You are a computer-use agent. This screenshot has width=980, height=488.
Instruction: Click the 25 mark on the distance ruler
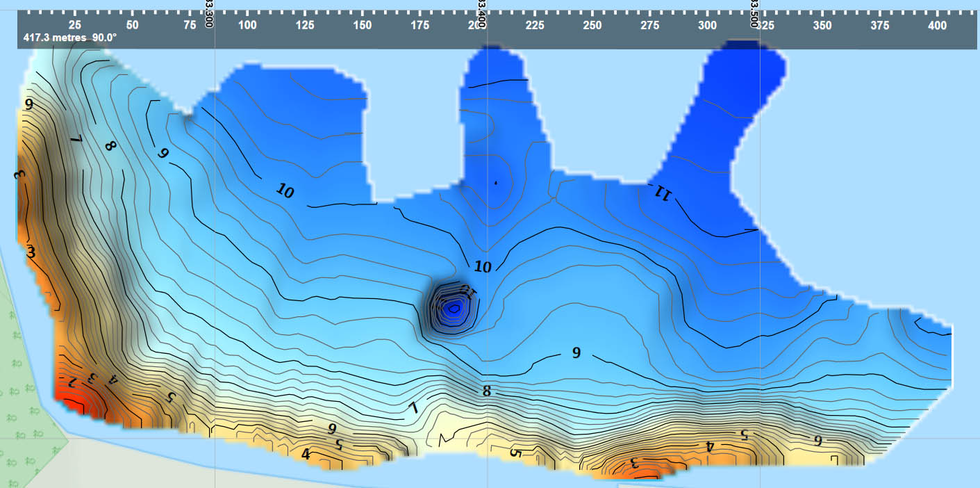tap(75, 25)
